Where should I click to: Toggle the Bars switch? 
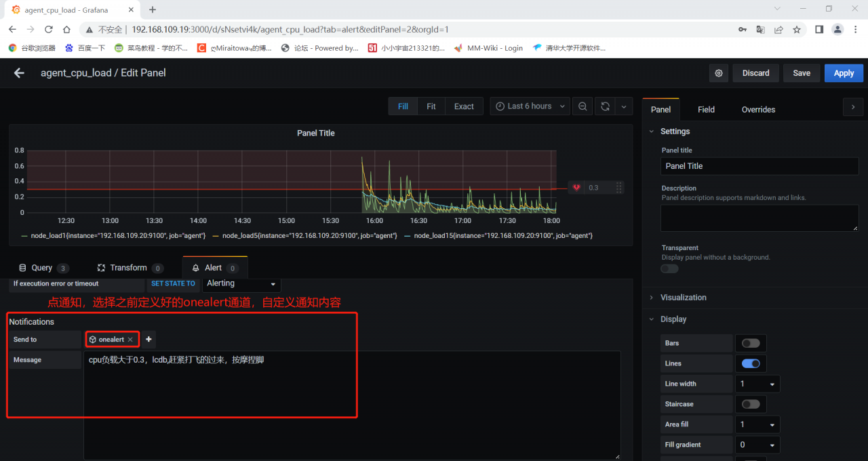pyautogui.click(x=751, y=343)
